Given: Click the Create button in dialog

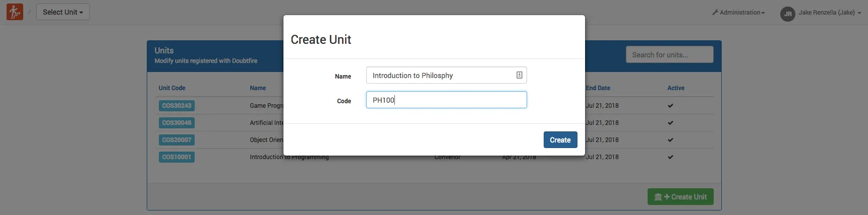Looking at the screenshot, I should pos(560,140).
